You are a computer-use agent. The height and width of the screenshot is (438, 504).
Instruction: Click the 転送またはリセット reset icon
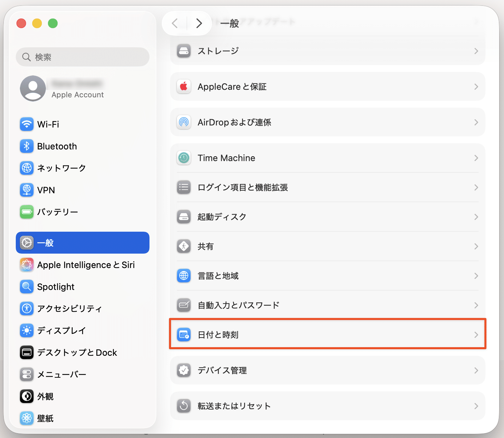coord(184,406)
